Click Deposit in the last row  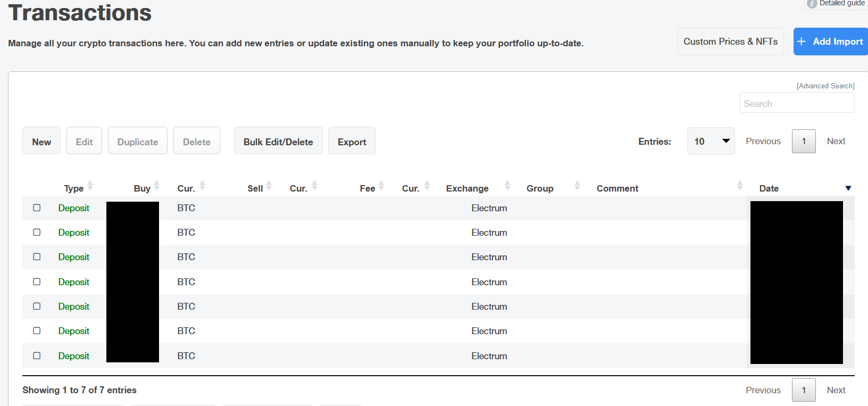coord(74,356)
